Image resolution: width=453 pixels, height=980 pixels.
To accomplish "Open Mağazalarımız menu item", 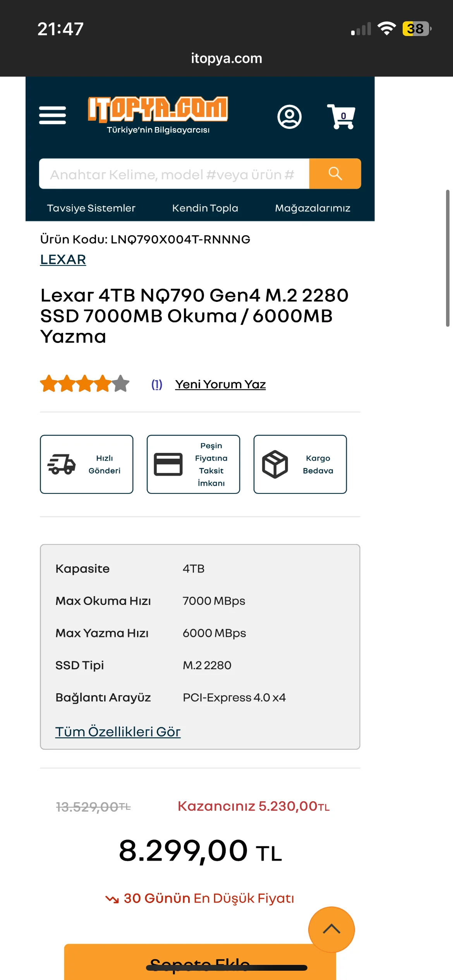I will click(312, 208).
